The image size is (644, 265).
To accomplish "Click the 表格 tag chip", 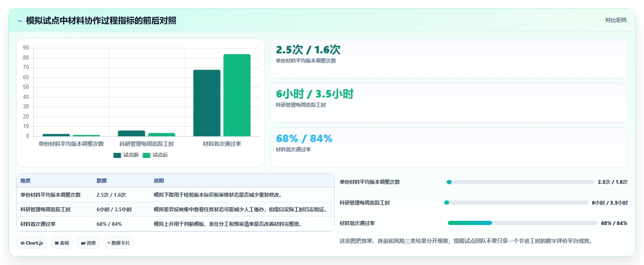I will [x=62, y=243].
